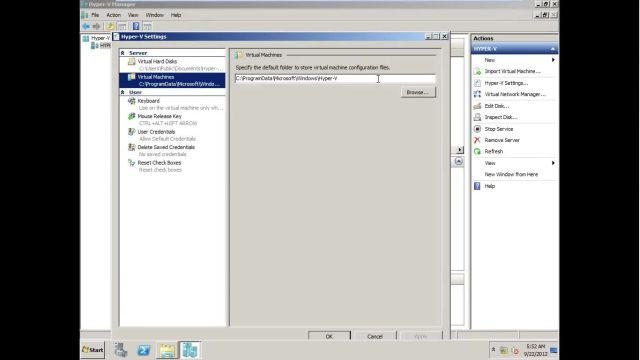Click the virtual machine folder path field
This screenshot has width=640, height=360.
(x=335, y=78)
